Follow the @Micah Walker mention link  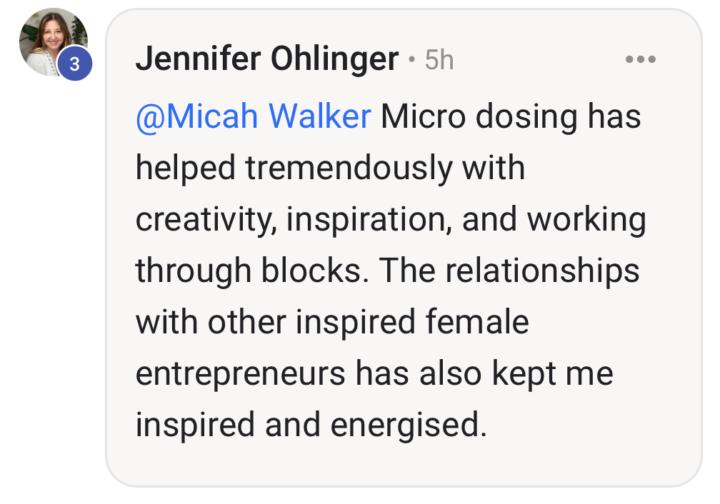(253, 117)
